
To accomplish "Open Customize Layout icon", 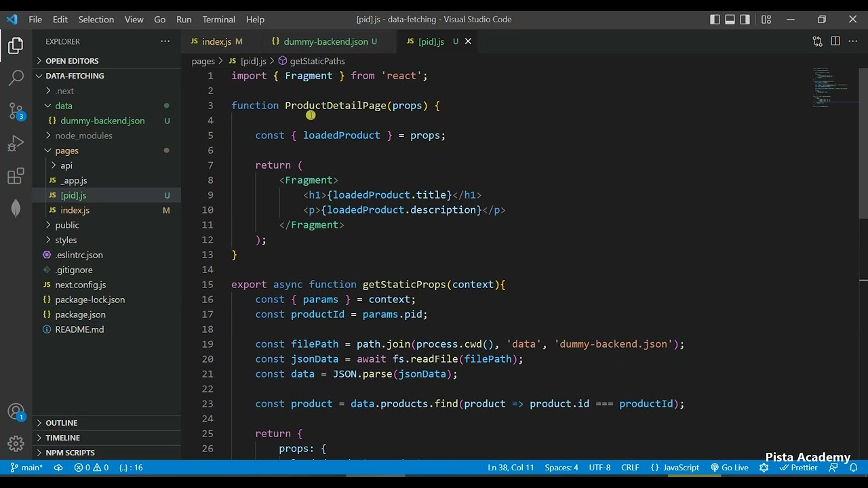I will point(766,20).
